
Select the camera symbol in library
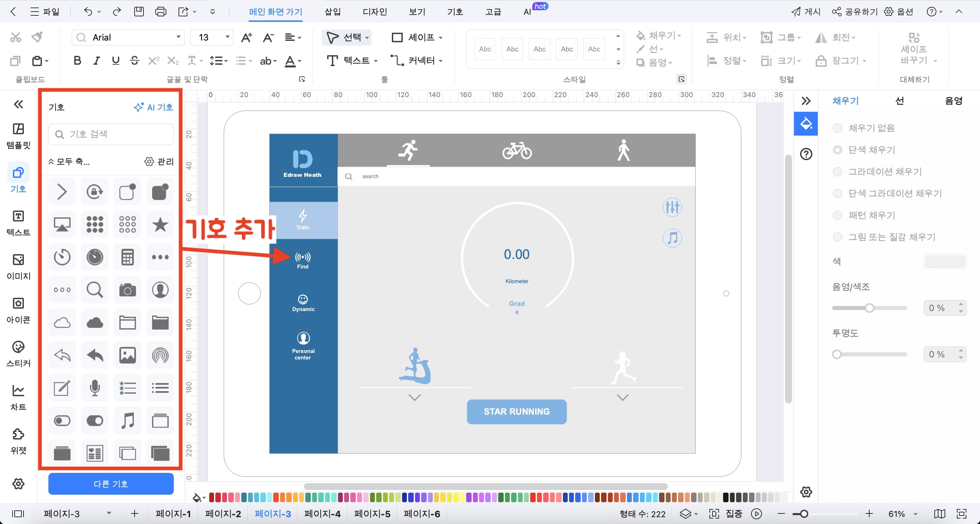point(127,290)
